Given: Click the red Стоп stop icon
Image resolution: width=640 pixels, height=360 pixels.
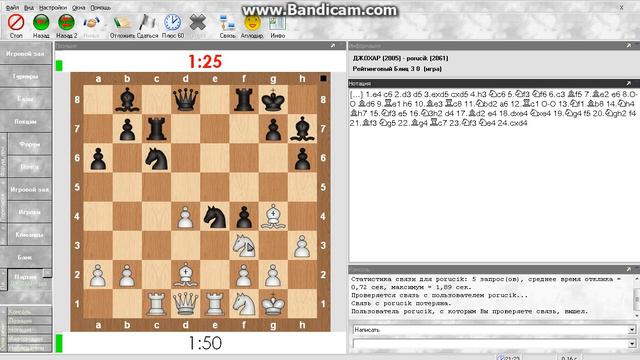Looking at the screenshot, I should 16,22.
